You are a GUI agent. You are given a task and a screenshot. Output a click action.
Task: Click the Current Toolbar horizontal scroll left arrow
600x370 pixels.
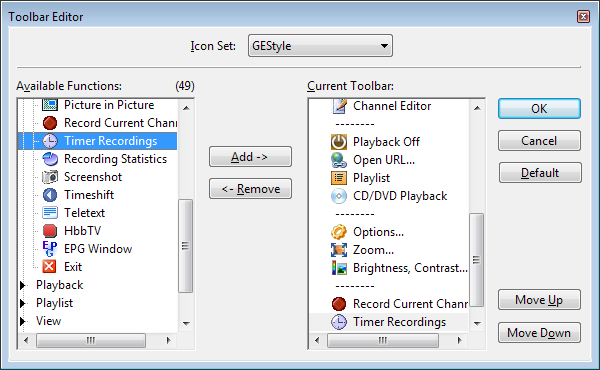317,340
